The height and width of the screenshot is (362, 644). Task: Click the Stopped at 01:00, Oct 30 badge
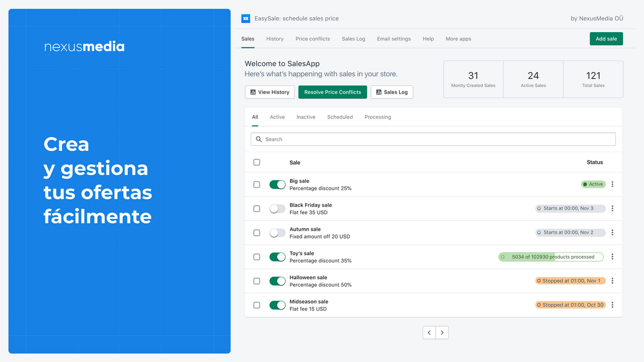click(x=571, y=305)
